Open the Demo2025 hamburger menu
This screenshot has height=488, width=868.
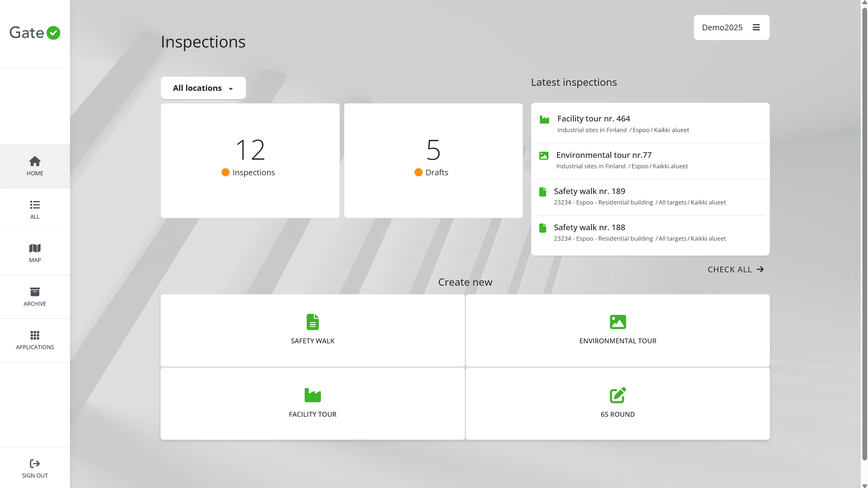tap(756, 27)
